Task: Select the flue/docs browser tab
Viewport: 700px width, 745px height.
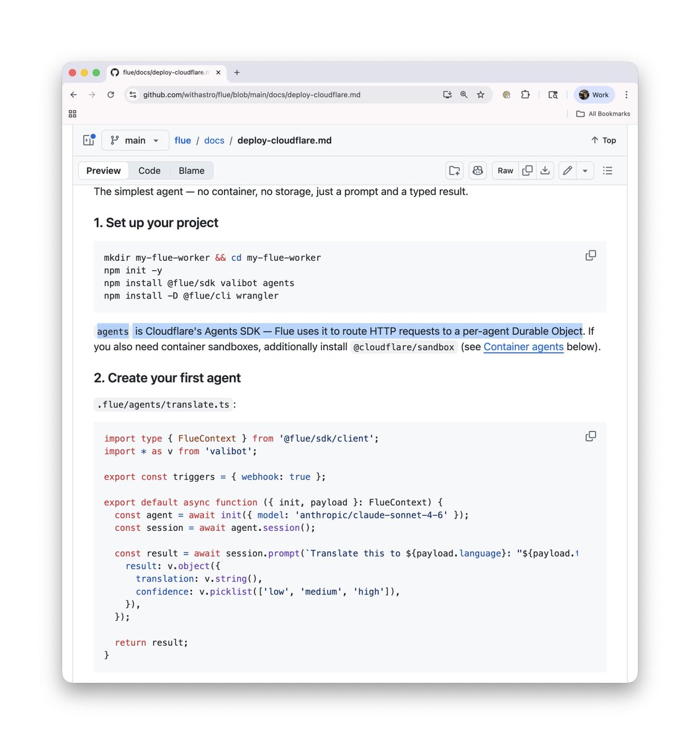Action: point(166,73)
